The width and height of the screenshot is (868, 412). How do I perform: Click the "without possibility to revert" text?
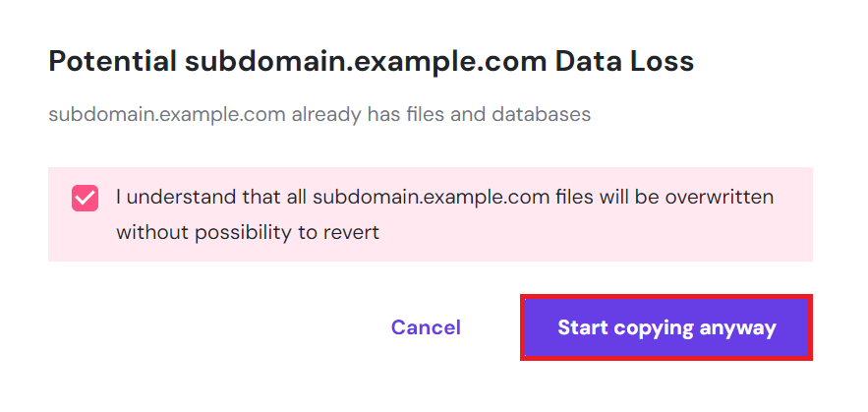tap(247, 233)
